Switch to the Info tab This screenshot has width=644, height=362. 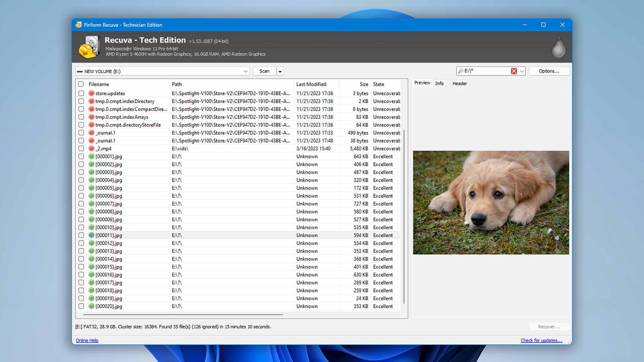439,83
